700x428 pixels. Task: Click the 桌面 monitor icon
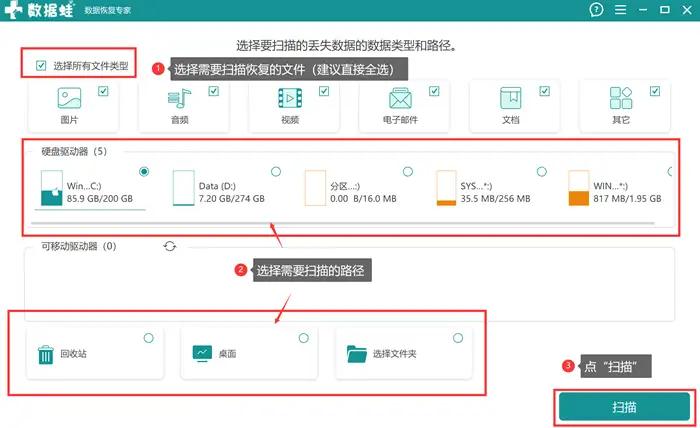pos(202,353)
